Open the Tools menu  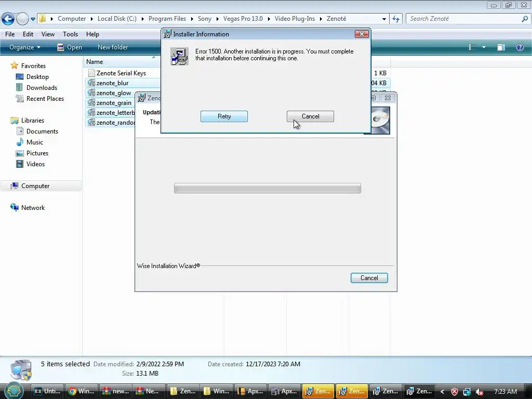tap(70, 34)
